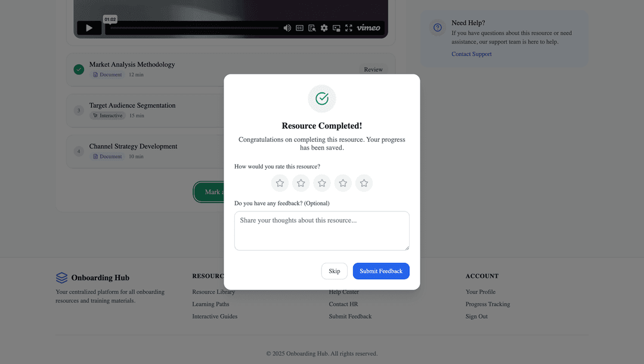
Task: Click the feedback text area
Action: pyautogui.click(x=321, y=231)
